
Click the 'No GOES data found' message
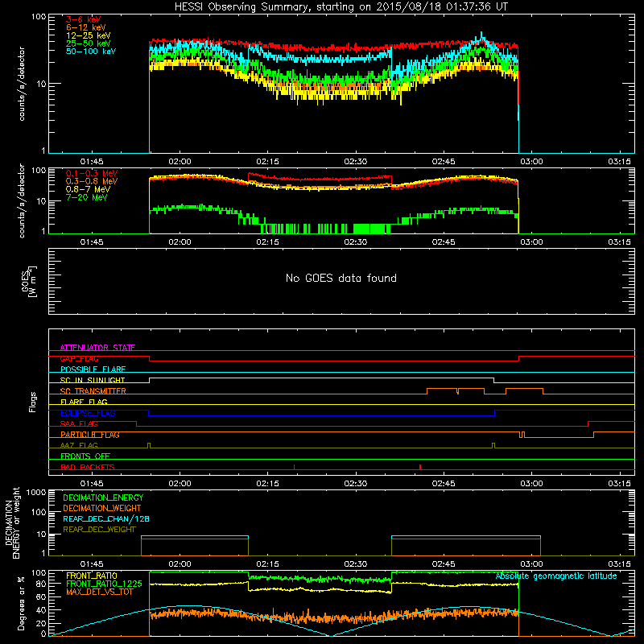pos(341,279)
